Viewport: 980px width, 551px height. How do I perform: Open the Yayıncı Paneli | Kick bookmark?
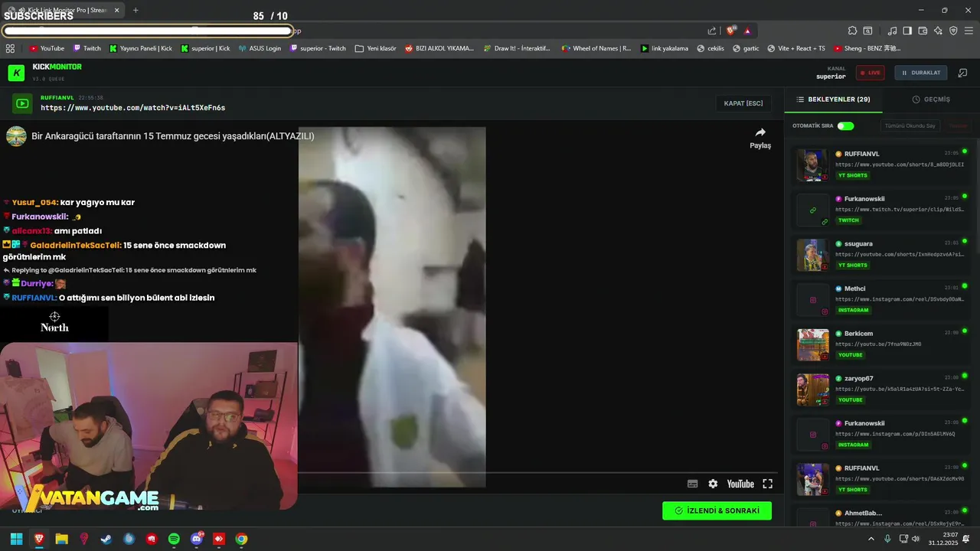141,48
